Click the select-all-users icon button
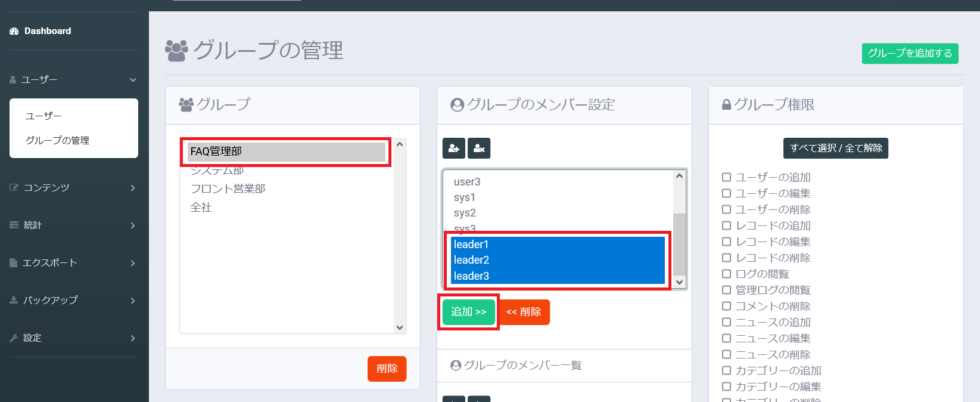Image resolution: width=980 pixels, height=402 pixels. coord(454,148)
